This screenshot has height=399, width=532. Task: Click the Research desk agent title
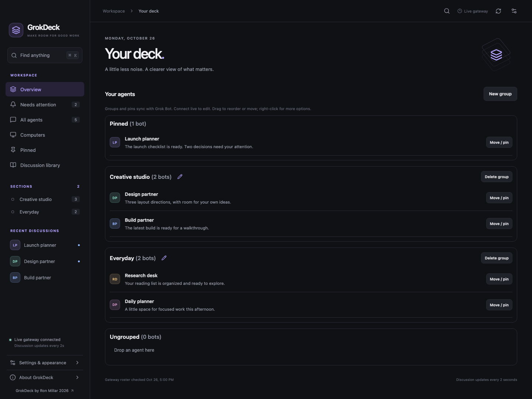(x=141, y=275)
